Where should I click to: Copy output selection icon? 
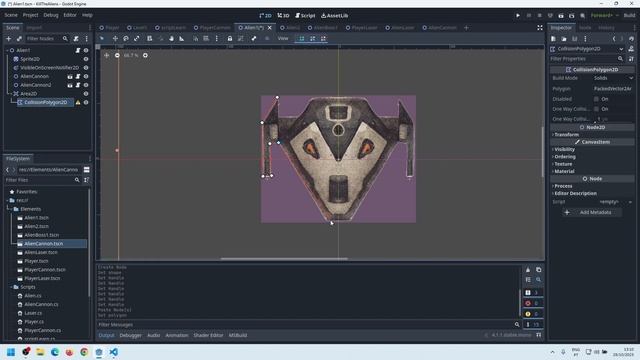[x=538, y=270]
